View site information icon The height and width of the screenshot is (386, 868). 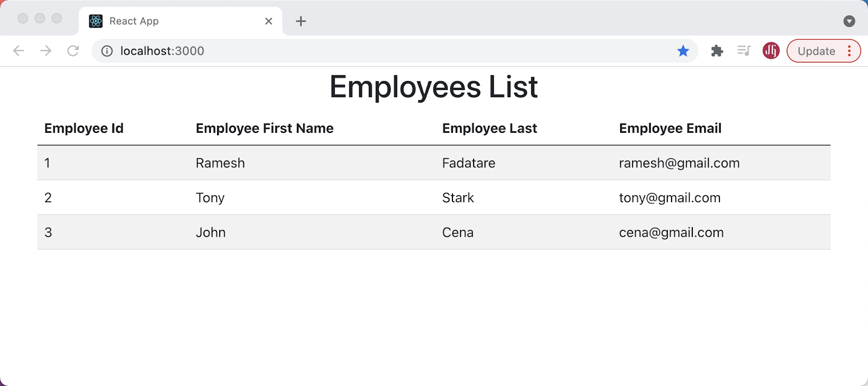pyautogui.click(x=107, y=51)
